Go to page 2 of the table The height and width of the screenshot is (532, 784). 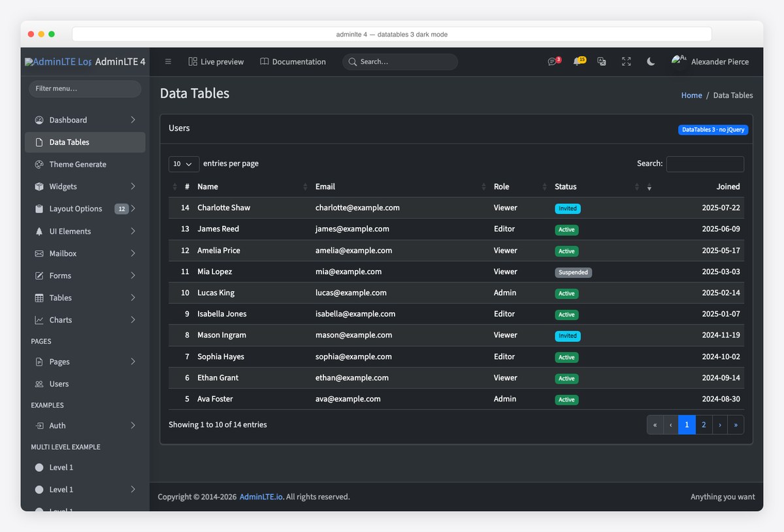click(x=704, y=424)
